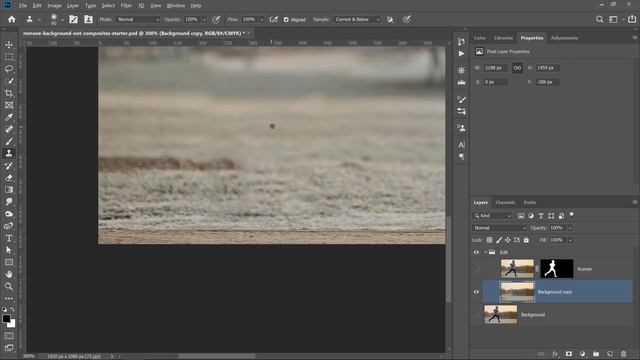Screen dimensions: 640x360
Task: Select the Move tool
Action: (x=9, y=44)
